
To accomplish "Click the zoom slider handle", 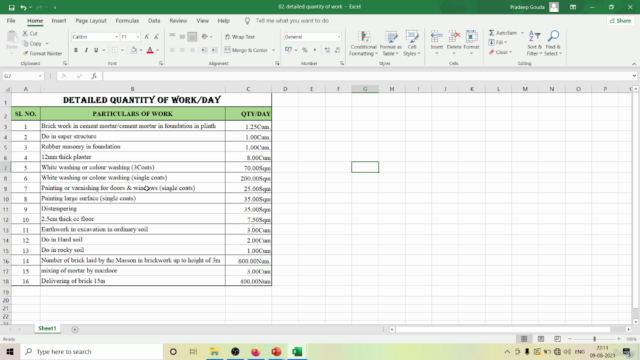I will point(594,339).
